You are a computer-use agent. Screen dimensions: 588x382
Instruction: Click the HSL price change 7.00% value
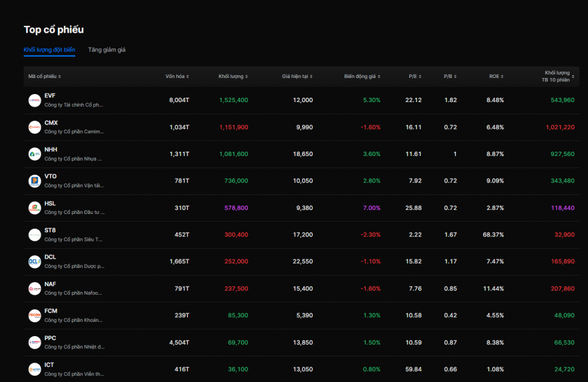(372, 208)
